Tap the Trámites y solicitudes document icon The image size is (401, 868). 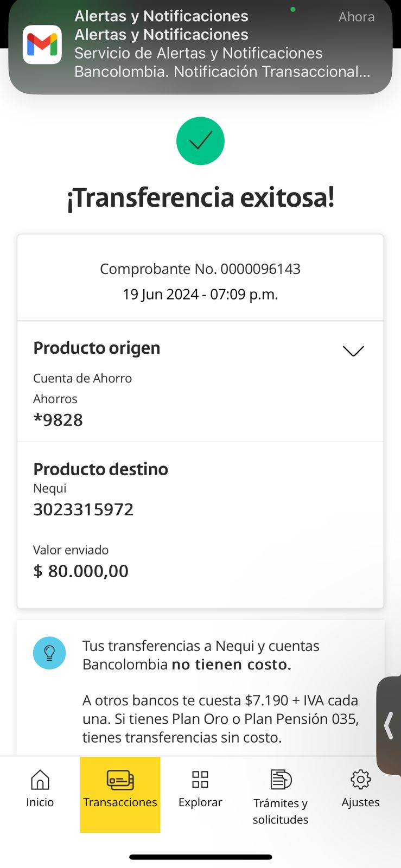point(281,780)
